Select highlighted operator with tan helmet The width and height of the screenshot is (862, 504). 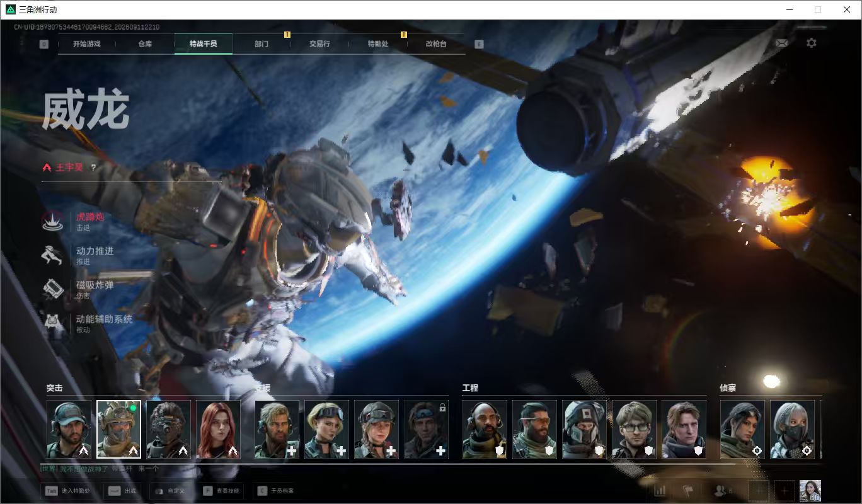tap(118, 430)
